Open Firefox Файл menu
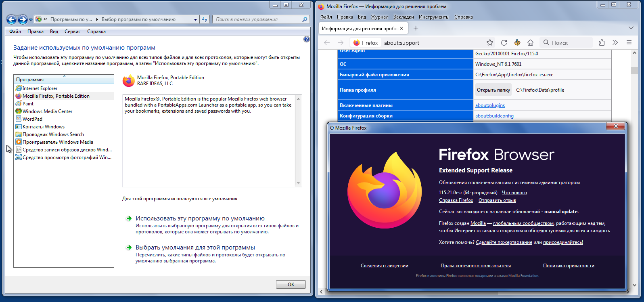 (x=326, y=17)
